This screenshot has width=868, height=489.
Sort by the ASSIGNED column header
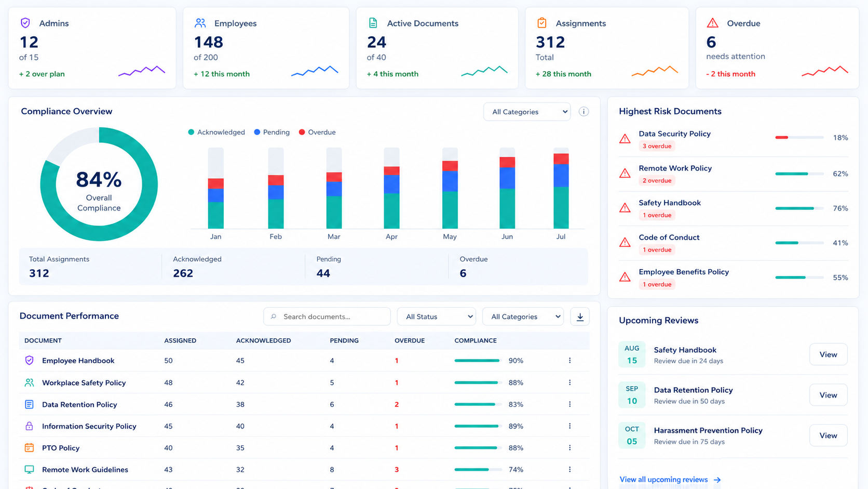coord(180,340)
